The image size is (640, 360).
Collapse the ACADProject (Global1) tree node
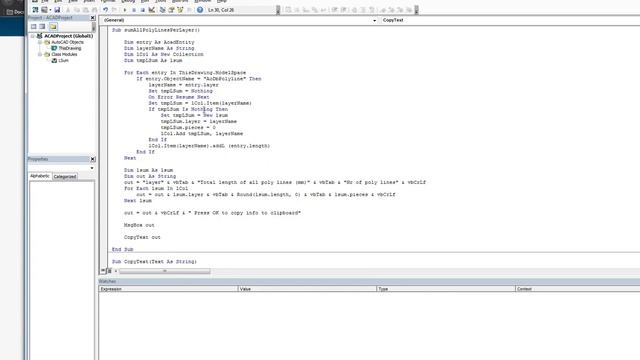point(33,36)
